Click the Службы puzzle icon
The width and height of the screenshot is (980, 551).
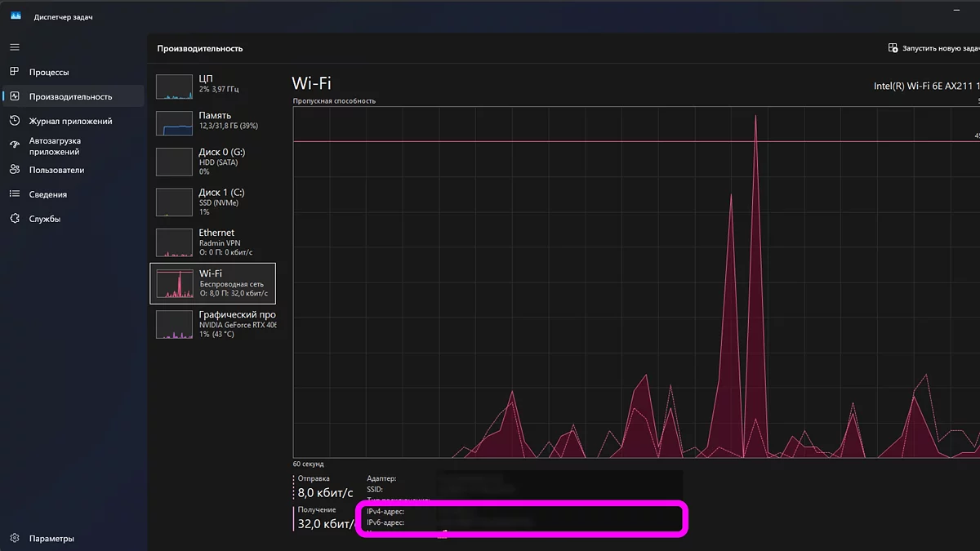[15, 219]
